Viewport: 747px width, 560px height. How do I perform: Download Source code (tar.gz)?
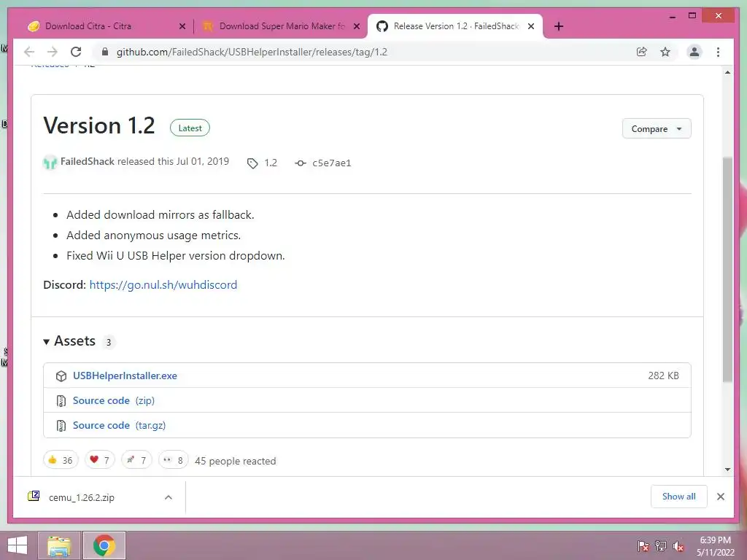click(119, 425)
